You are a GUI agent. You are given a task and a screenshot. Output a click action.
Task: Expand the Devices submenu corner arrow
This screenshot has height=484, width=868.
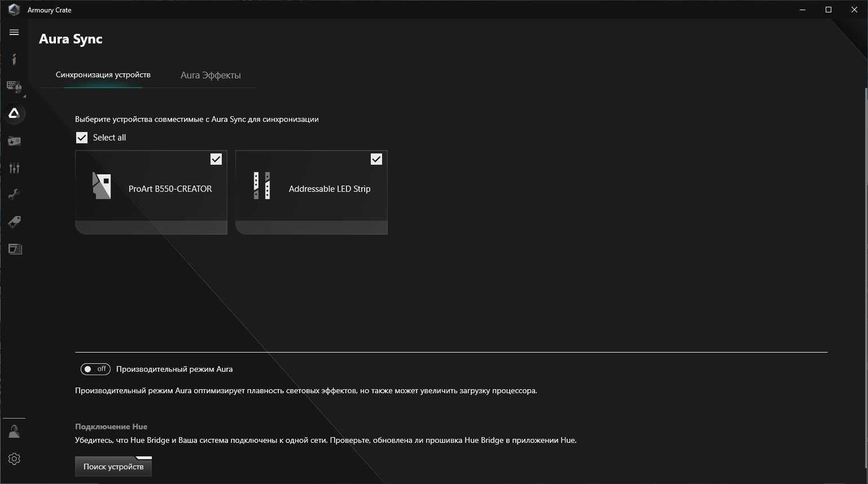coord(24,96)
